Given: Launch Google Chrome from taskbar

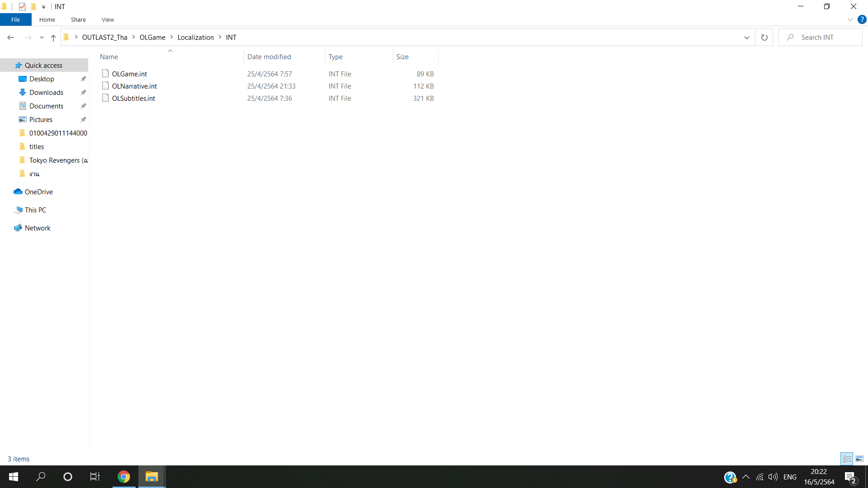Looking at the screenshot, I should (123, 477).
